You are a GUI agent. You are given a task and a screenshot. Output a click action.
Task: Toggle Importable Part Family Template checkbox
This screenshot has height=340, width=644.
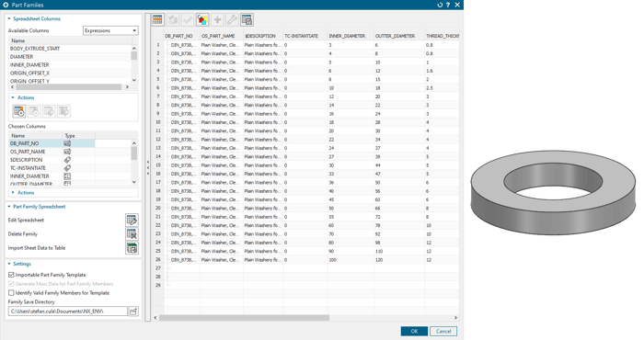click(11, 275)
